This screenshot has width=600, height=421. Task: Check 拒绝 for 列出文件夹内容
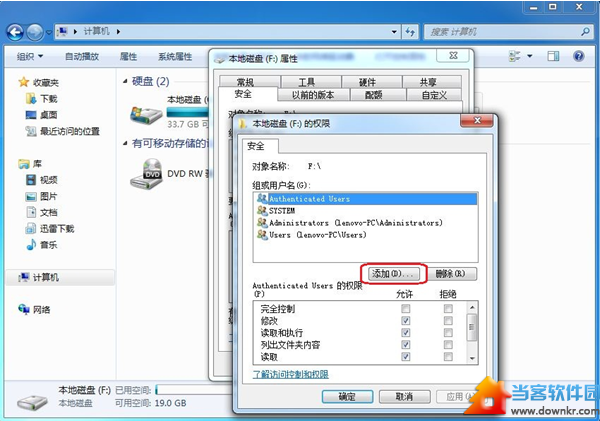coord(448,344)
